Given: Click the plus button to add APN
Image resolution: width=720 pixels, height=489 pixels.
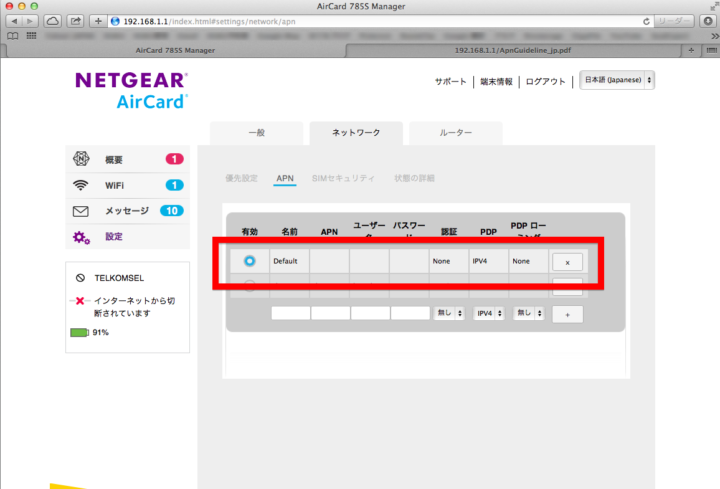Looking at the screenshot, I should [x=567, y=314].
